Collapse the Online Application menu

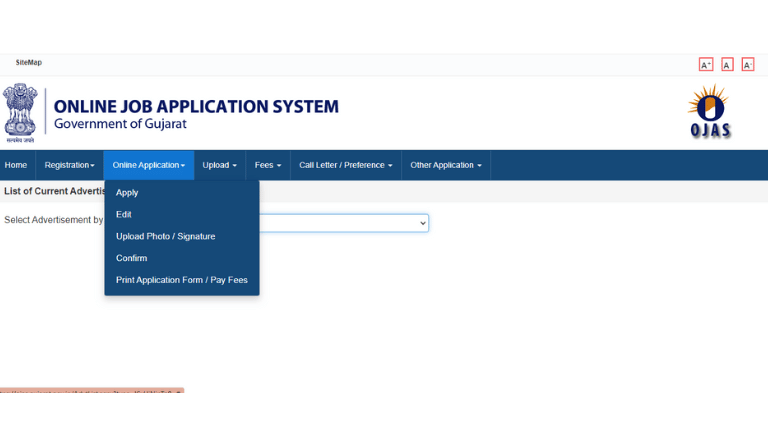149,165
